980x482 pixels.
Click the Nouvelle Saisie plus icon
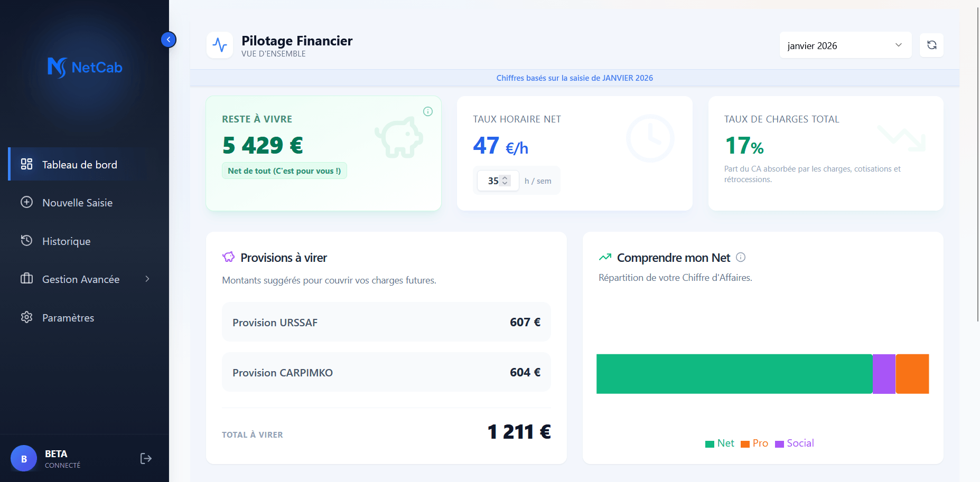pos(26,202)
